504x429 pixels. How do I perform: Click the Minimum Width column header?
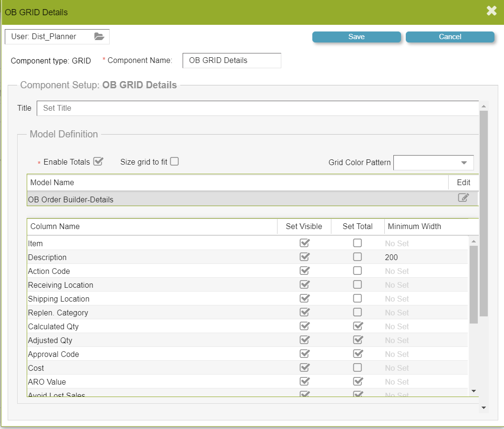click(x=414, y=226)
